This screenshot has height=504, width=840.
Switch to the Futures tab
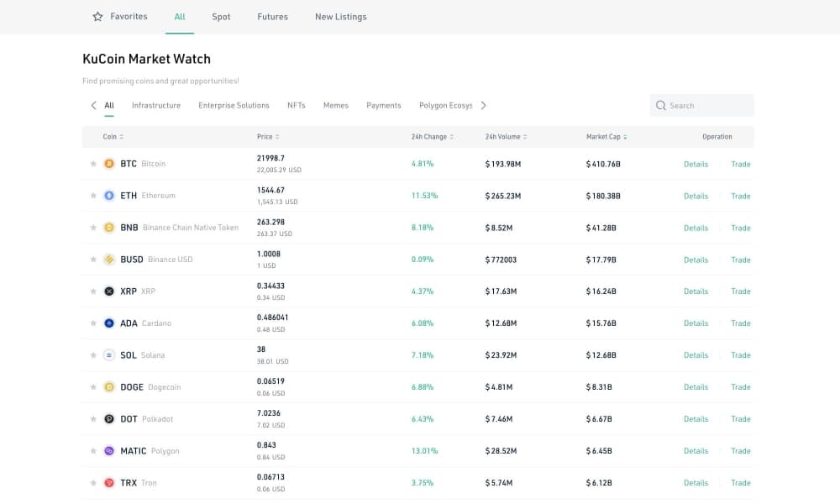[x=272, y=17]
